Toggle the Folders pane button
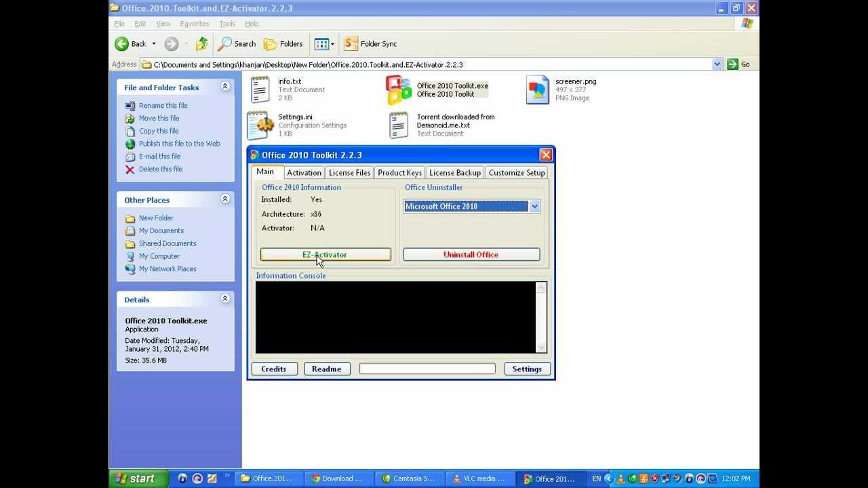 pos(283,44)
